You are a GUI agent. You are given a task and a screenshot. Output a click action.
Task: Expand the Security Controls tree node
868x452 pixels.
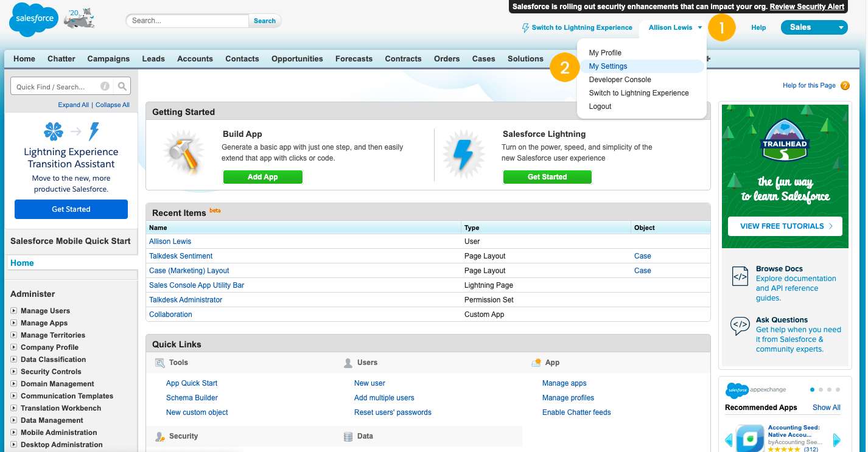click(x=14, y=372)
